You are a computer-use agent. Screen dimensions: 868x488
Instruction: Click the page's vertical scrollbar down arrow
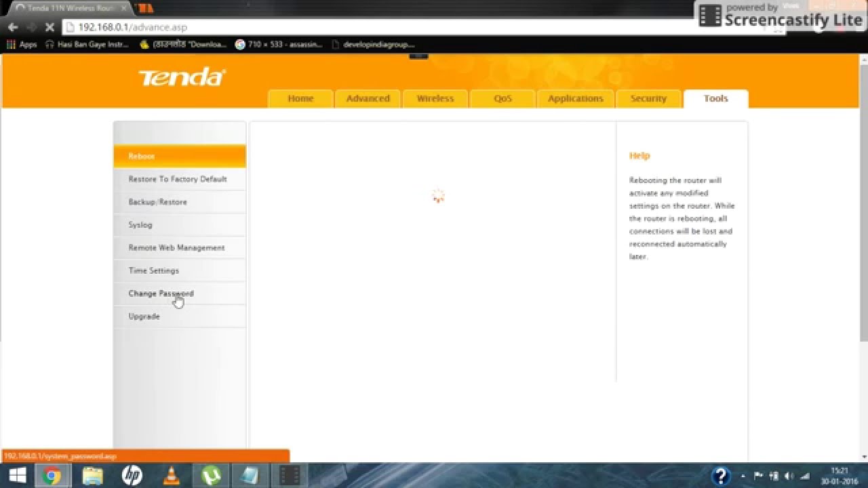tap(863, 457)
